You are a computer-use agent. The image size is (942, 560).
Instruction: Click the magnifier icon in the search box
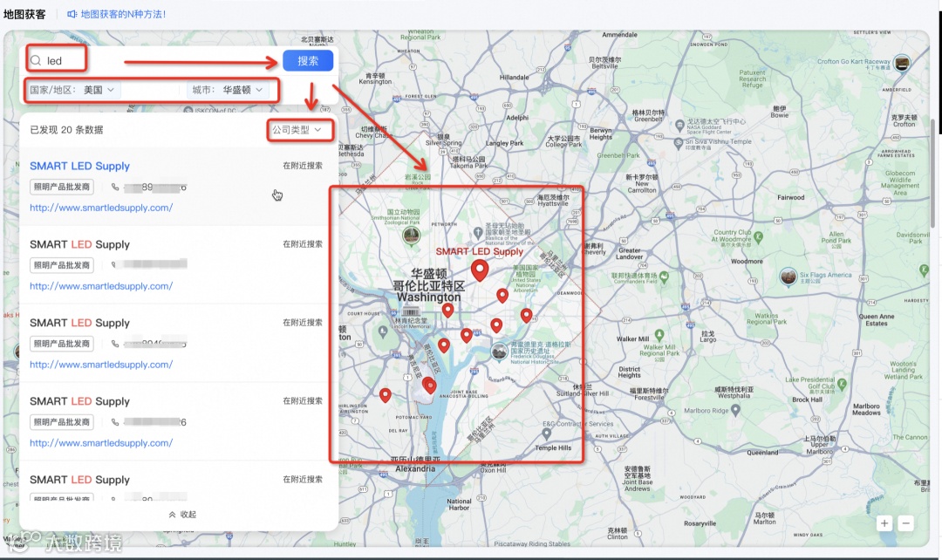(x=36, y=61)
